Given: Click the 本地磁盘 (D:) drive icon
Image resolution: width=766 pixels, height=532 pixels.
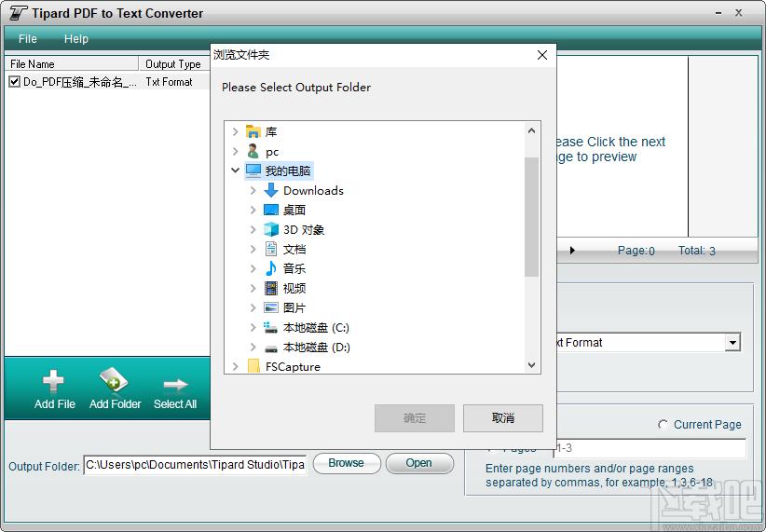Looking at the screenshot, I should tap(271, 348).
